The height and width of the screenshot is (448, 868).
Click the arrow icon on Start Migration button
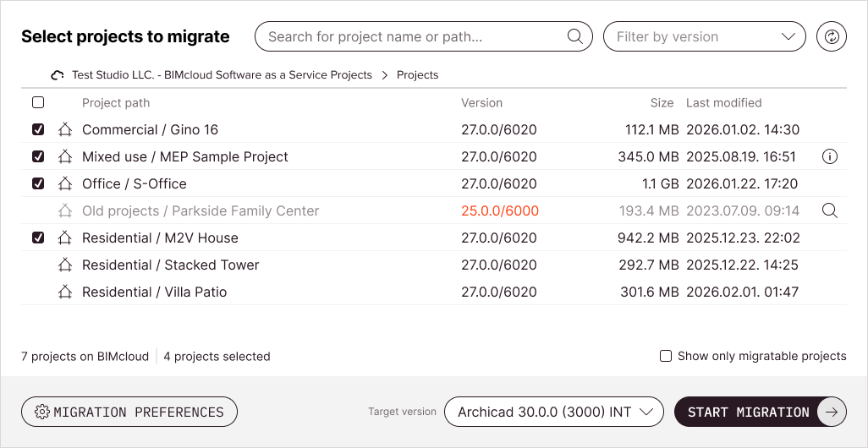tap(832, 412)
